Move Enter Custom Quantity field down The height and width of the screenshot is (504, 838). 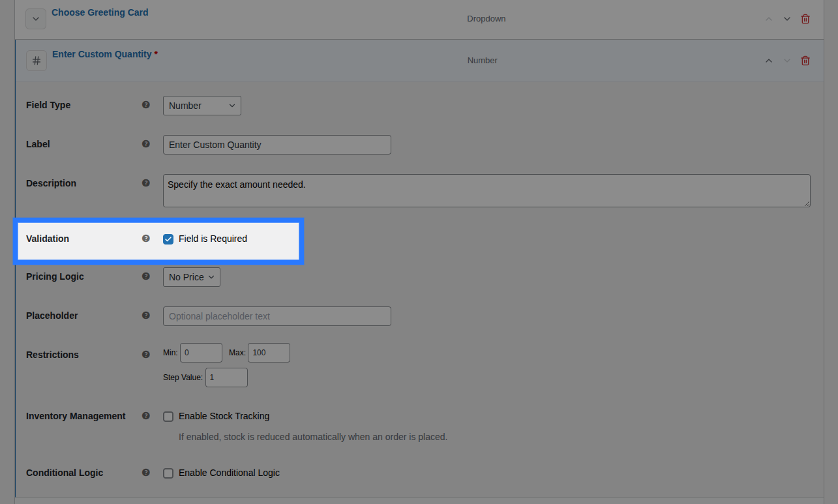(x=787, y=61)
